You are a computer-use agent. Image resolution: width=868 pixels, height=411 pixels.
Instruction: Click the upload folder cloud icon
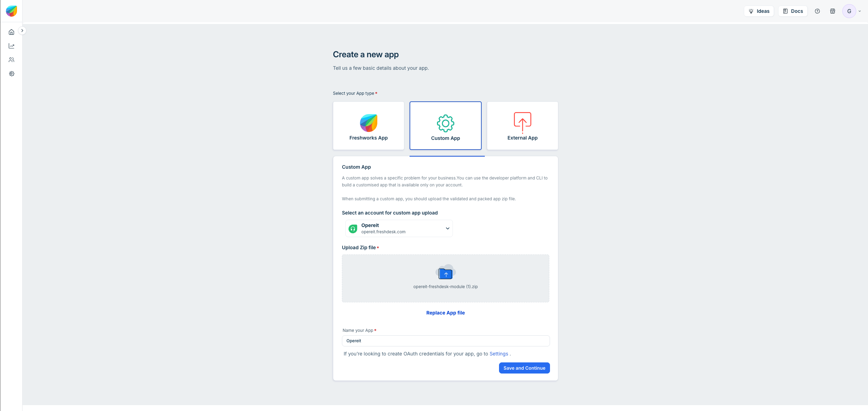[445, 272]
